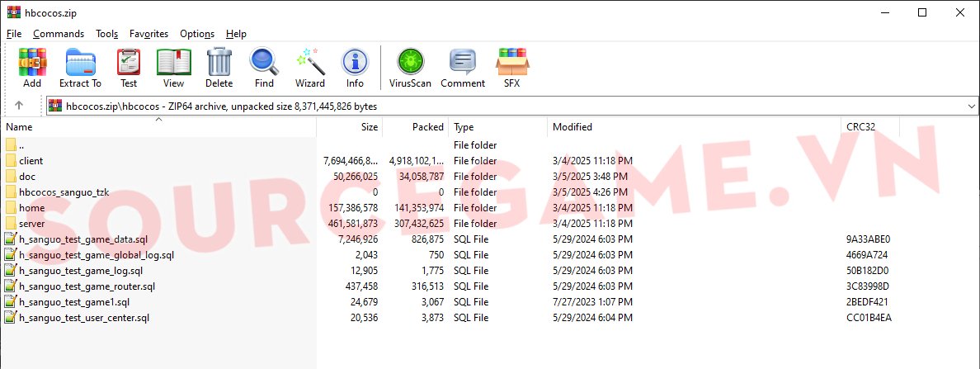The width and height of the screenshot is (980, 369).
Task: Click the Extract To toolbar icon
Action: 80,67
